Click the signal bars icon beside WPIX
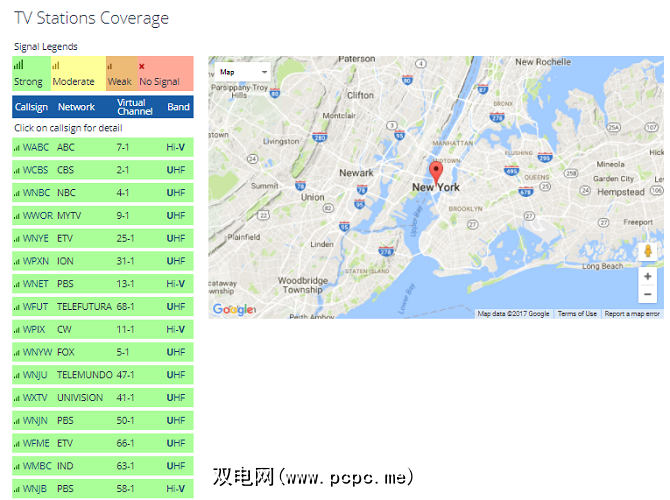This screenshot has width=670, height=500. (17, 330)
